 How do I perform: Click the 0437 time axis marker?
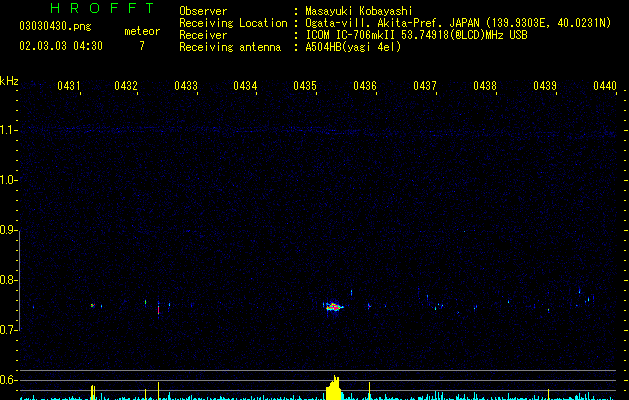coord(425,86)
